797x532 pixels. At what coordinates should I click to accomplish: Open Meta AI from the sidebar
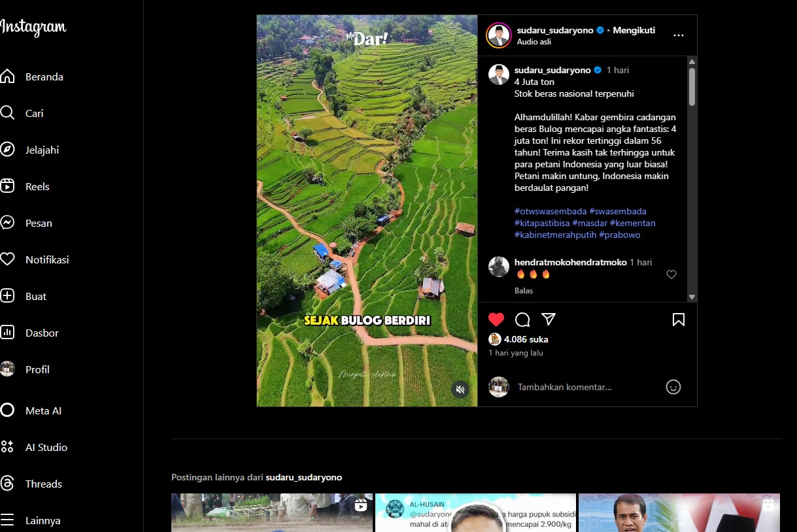[43, 410]
